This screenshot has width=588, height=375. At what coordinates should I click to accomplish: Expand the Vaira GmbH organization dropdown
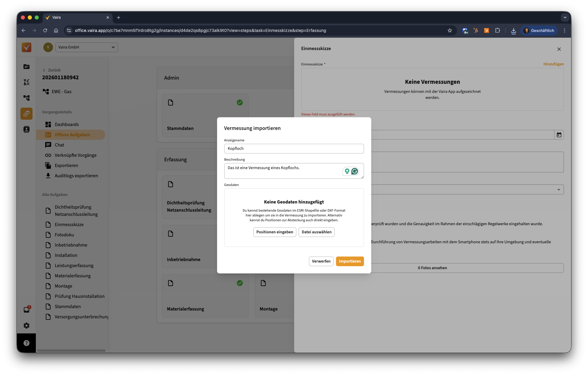pyautogui.click(x=87, y=47)
